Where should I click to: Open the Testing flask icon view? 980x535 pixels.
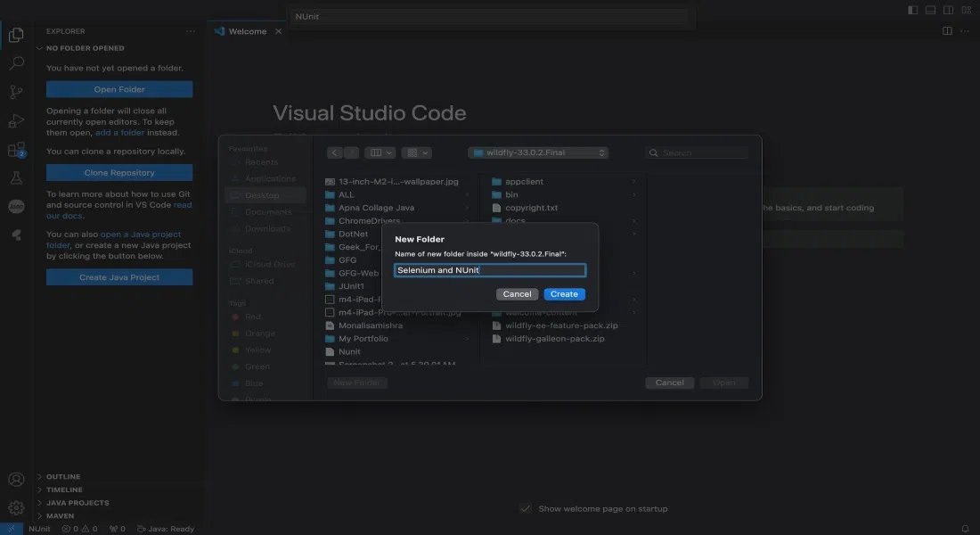coord(16,177)
